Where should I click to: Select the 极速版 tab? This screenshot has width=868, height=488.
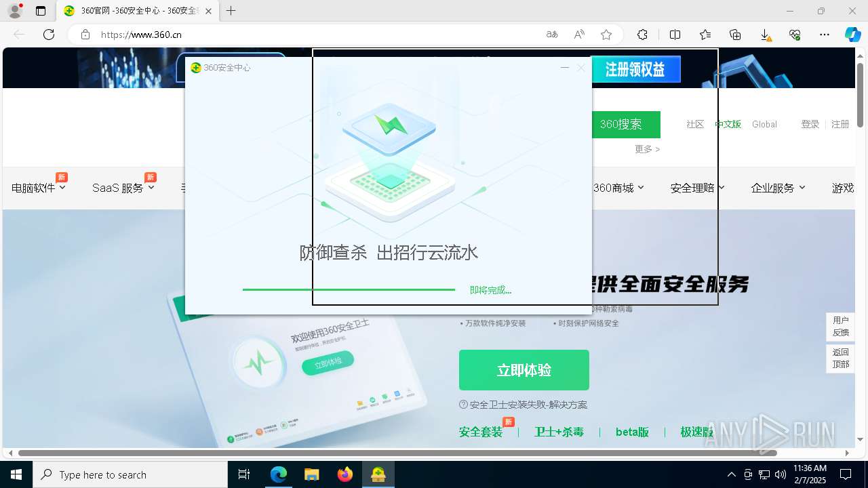click(x=697, y=432)
